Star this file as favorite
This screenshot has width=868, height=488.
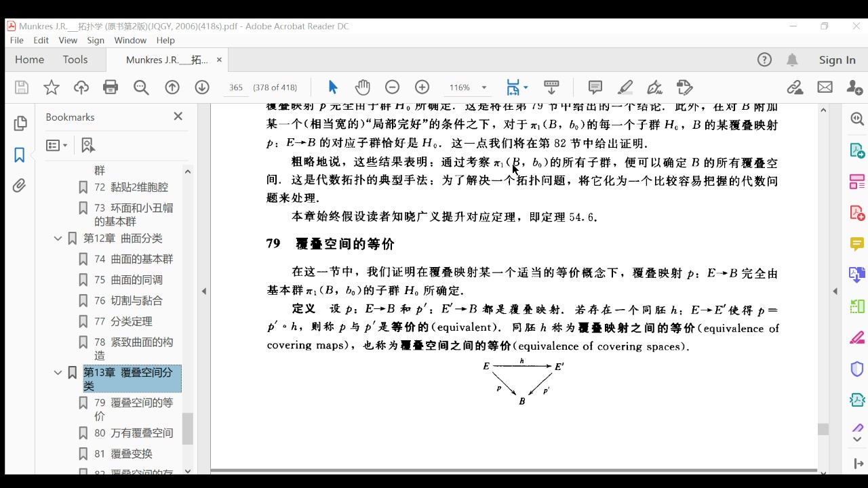pos(52,87)
